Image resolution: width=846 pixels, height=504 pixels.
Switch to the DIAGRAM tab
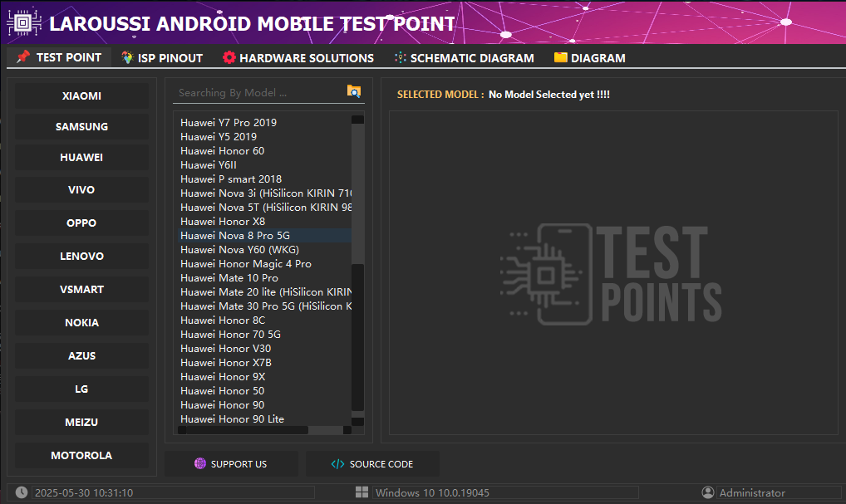coord(589,58)
